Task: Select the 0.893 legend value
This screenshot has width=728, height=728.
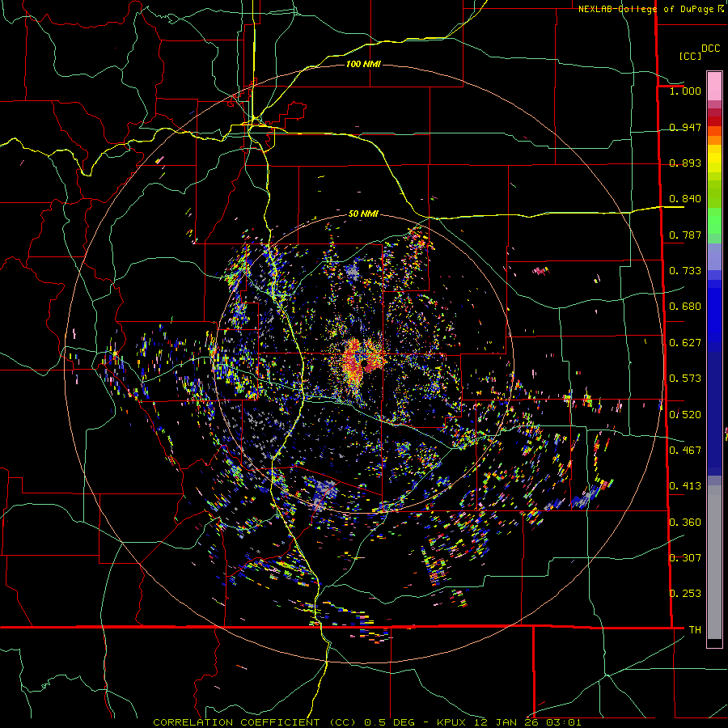Action: pyautogui.click(x=685, y=163)
